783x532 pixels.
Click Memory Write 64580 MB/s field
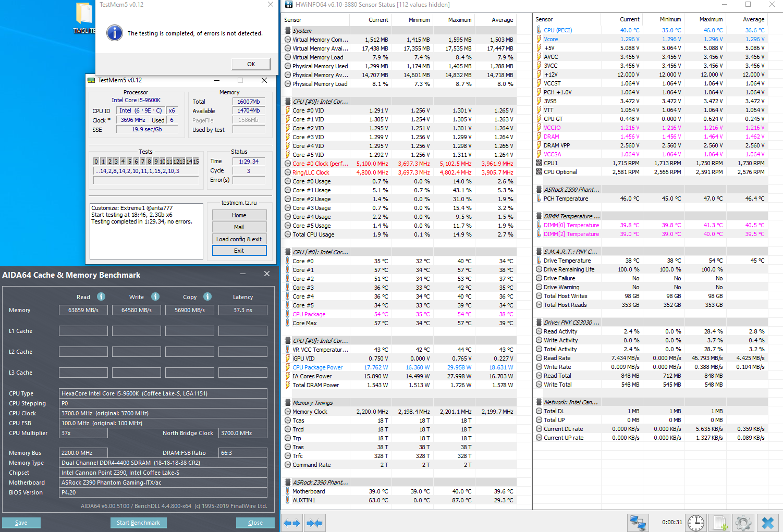tap(137, 310)
